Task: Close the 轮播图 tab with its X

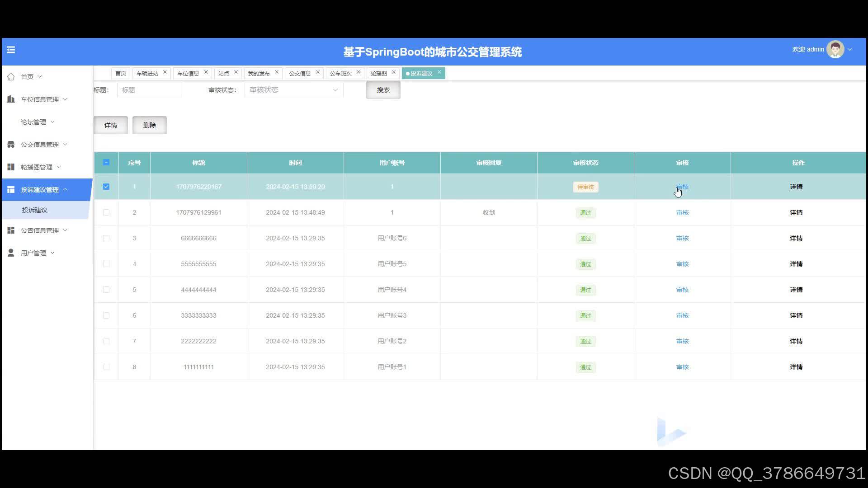Action: [394, 72]
